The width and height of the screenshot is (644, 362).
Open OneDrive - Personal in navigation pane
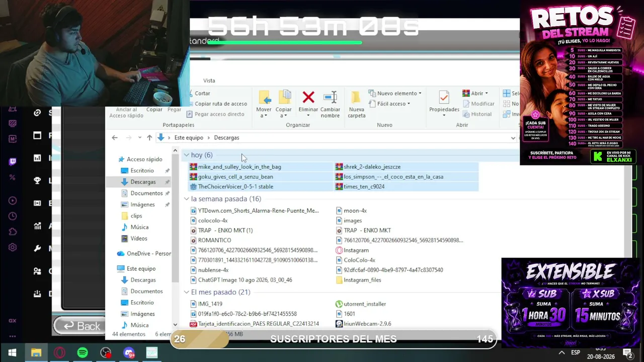(144, 254)
